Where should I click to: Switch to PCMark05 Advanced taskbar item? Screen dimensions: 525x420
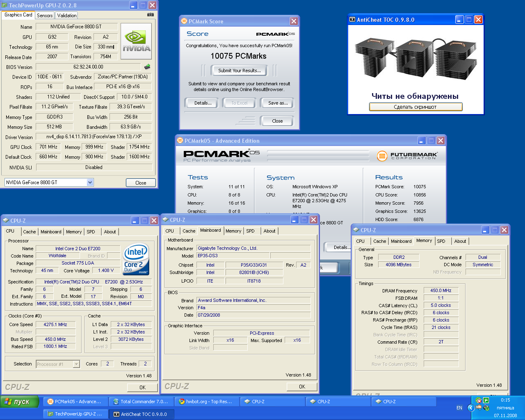click(76, 402)
